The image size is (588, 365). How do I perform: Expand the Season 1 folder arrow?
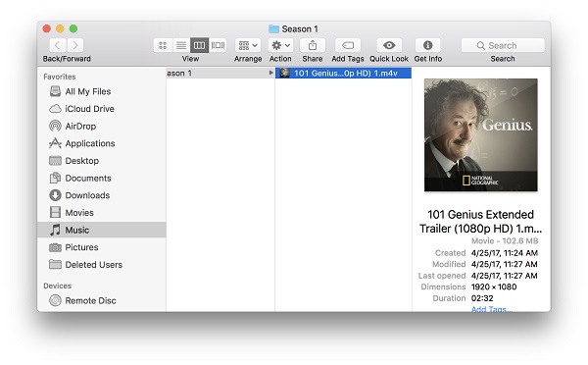point(270,73)
